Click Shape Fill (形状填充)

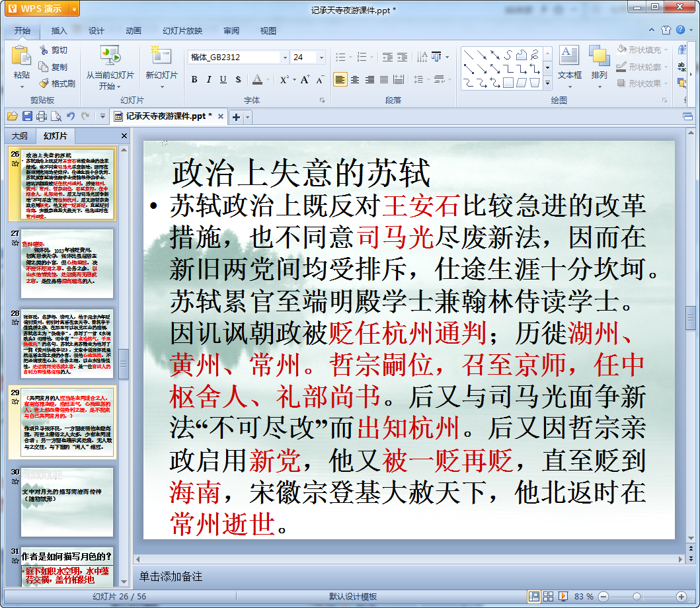point(642,50)
